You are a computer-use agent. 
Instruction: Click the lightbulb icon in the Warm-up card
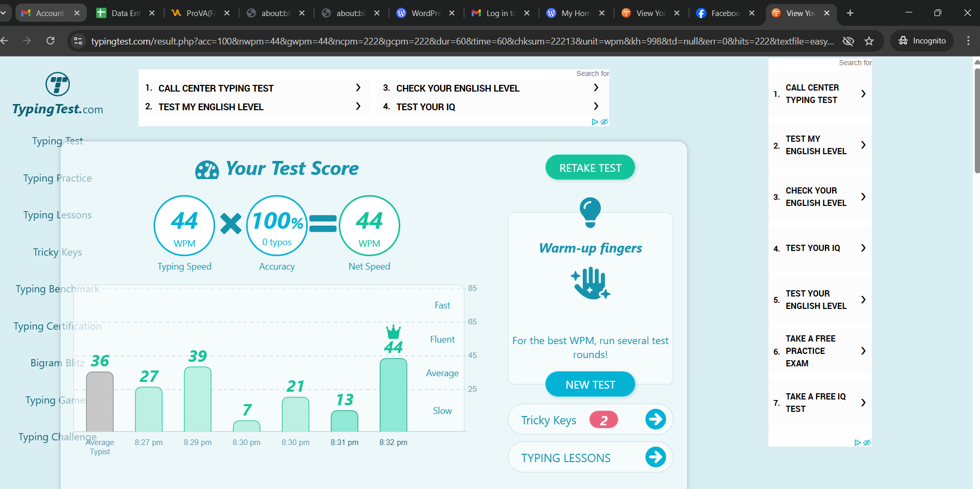[590, 211]
